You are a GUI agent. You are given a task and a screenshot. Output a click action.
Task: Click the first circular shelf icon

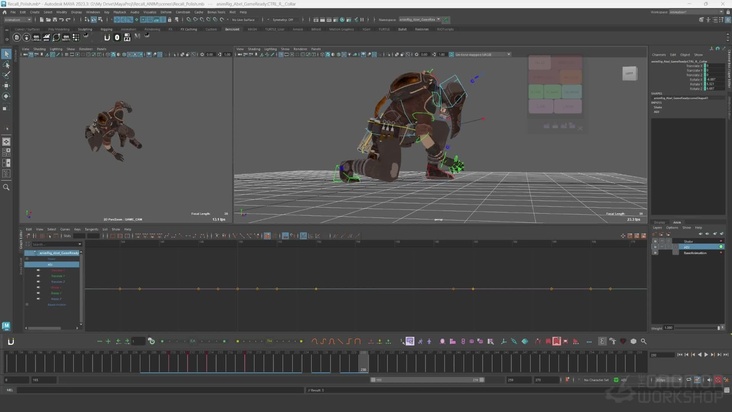click(x=17, y=37)
